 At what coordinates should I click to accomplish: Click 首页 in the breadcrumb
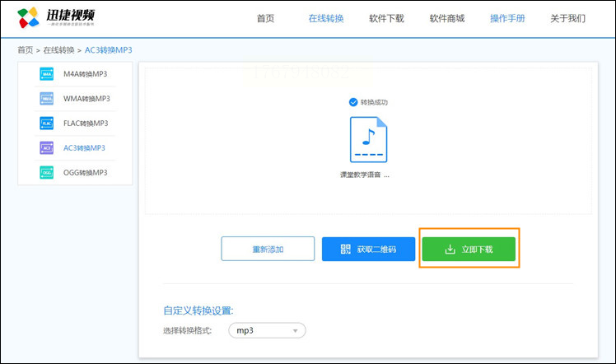[26, 50]
